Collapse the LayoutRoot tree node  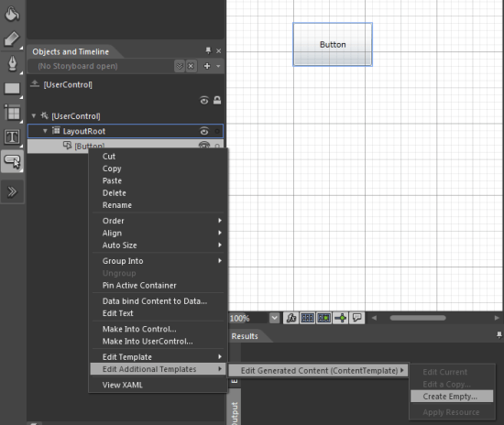point(45,131)
